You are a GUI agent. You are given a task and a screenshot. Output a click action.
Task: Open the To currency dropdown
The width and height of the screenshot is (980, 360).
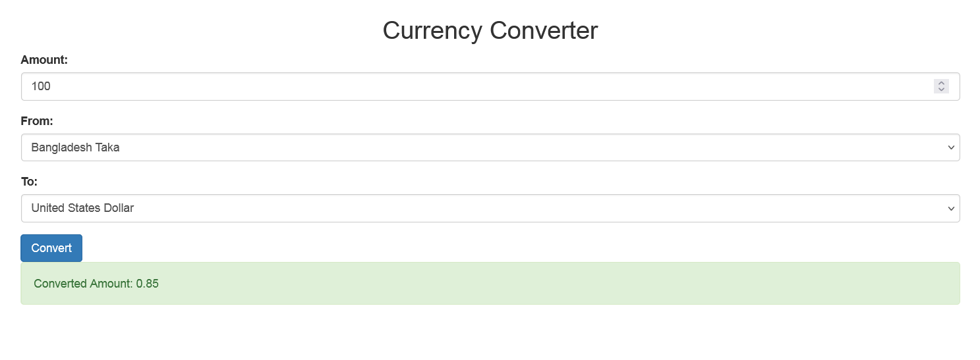click(490, 208)
